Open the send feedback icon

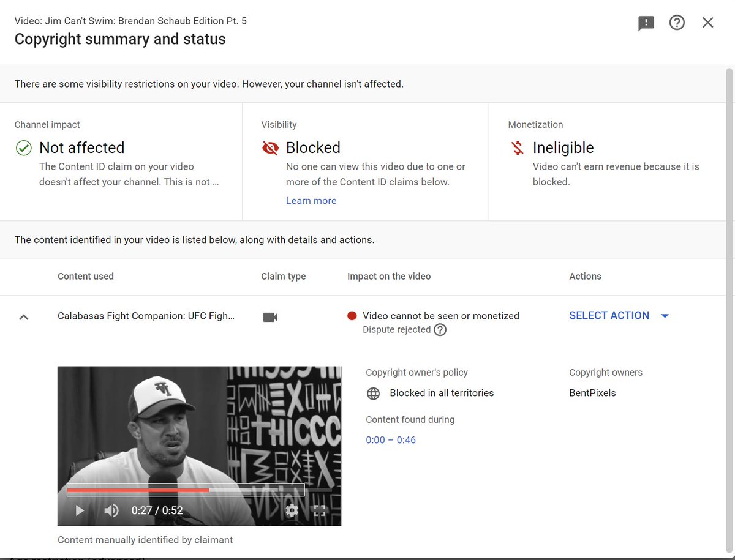[x=646, y=23]
